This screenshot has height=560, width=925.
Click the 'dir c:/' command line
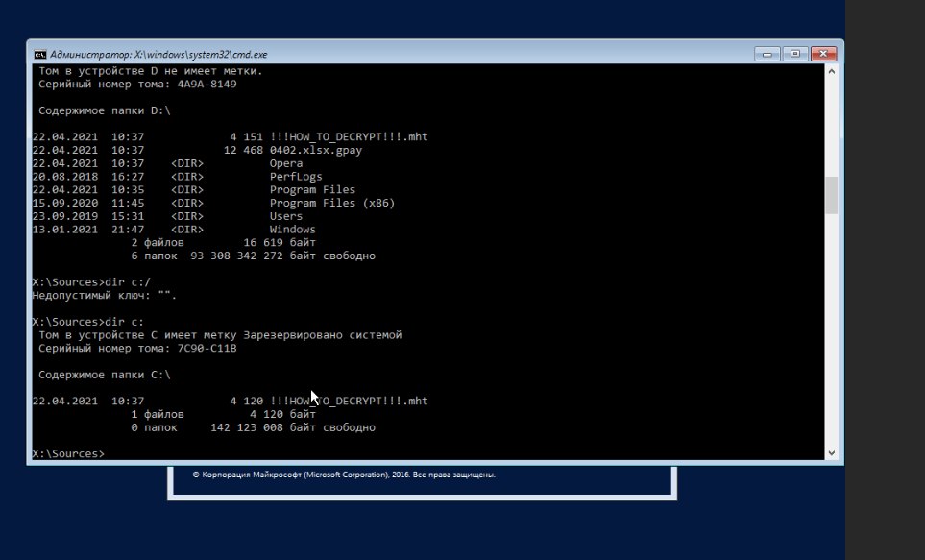click(x=91, y=282)
